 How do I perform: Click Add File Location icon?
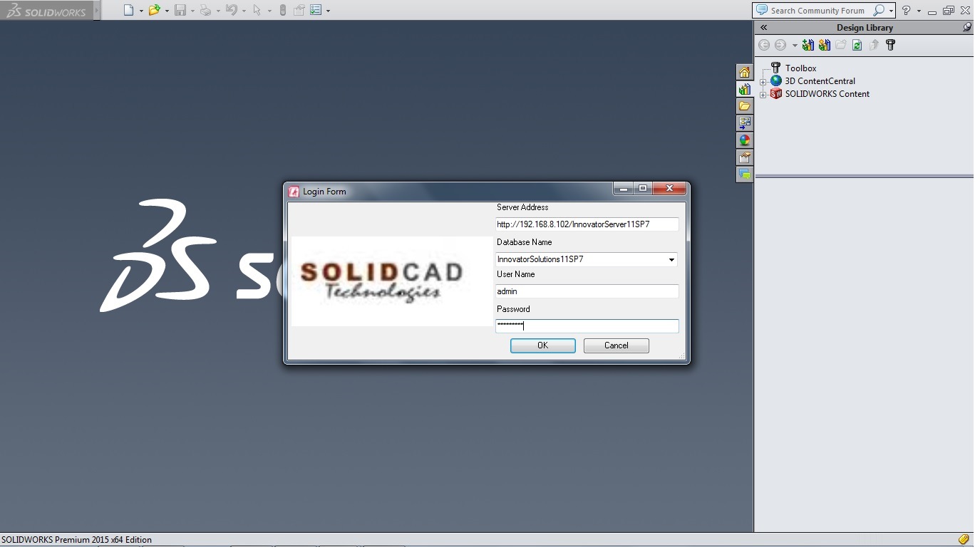(825, 45)
